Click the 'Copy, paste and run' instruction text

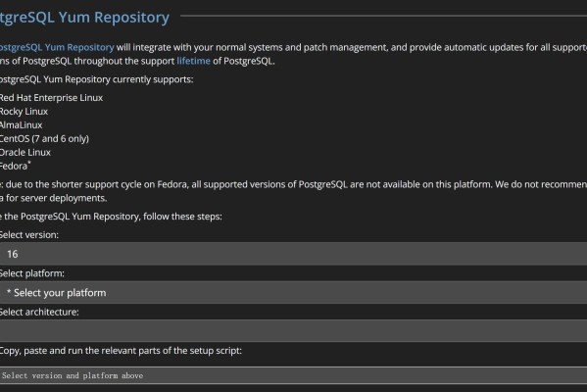click(121, 351)
